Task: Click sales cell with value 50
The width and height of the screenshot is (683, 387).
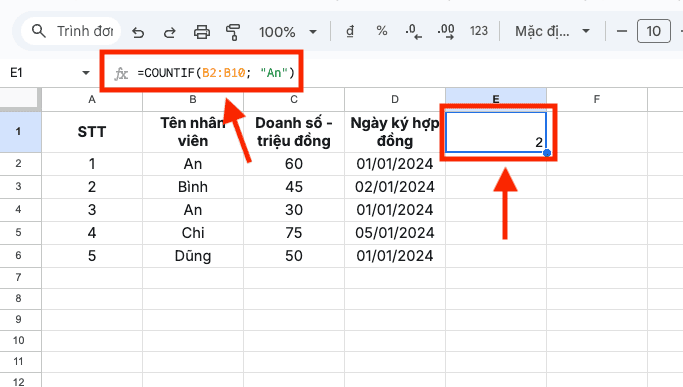Action: pyautogui.click(x=294, y=256)
